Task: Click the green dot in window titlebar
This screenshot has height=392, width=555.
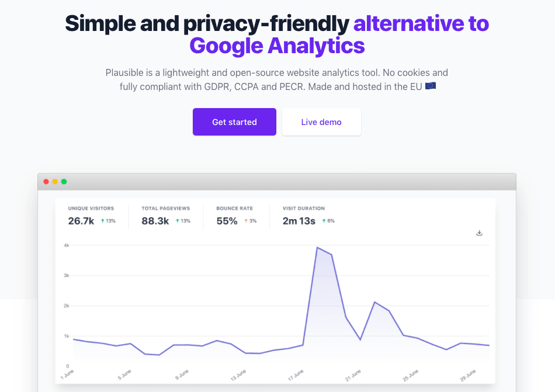Action: tap(64, 182)
